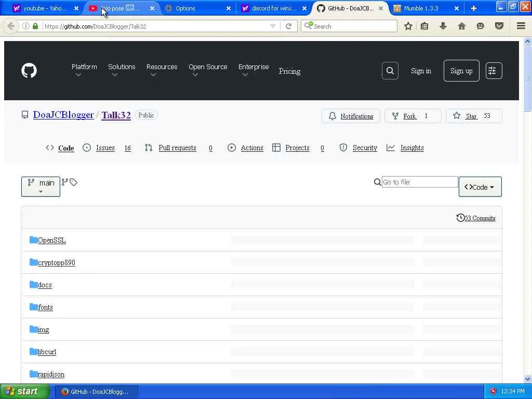Open the Windows start menu
532x399 pixels.
pos(25,391)
